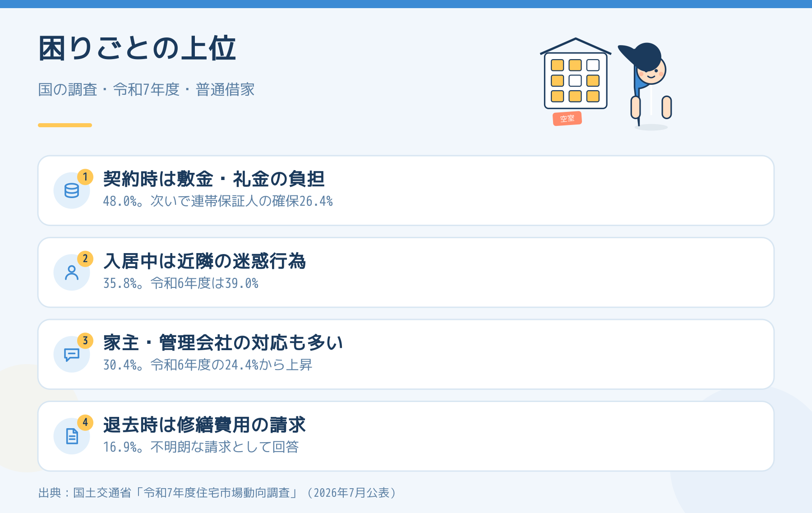The width and height of the screenshot is (812, 513).
Task: Click the source footnote 出典：国土交通省
Action: (x=217, y=493)
